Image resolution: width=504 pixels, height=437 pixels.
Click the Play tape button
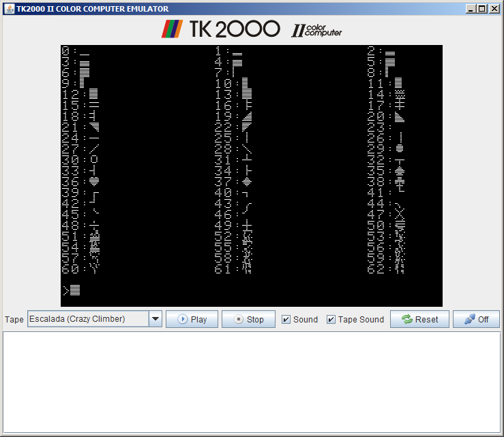pyautogui.click(x=192, y=319)
